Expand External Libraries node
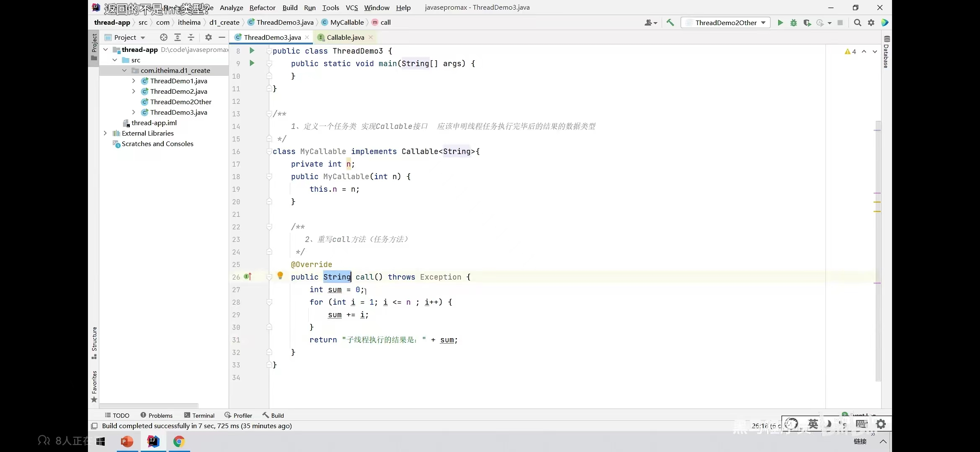 pyautogui.click(x=105, y=133)
